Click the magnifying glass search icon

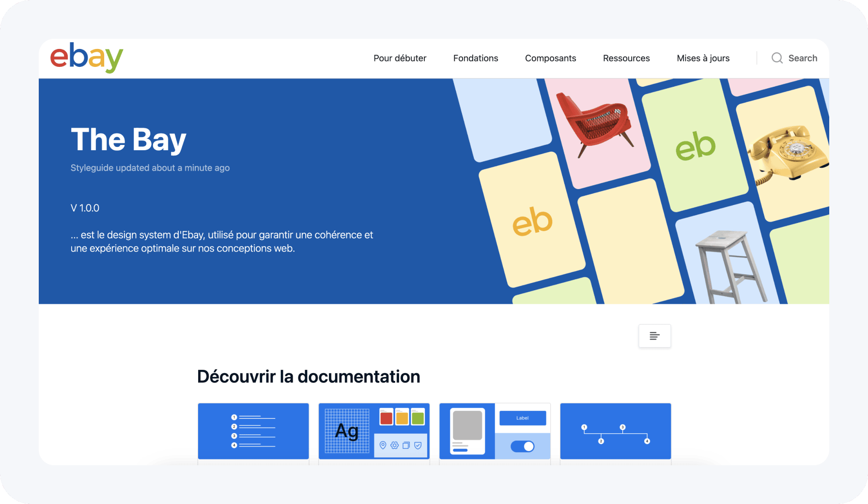pyautogui.click(x=777, y=58)
